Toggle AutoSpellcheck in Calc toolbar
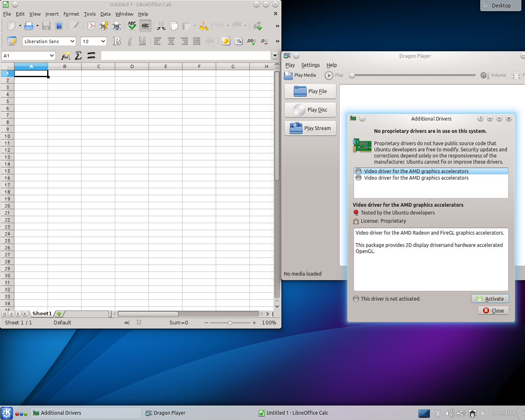525x420 pixels. pyautogui.click(x=145, y=26)
